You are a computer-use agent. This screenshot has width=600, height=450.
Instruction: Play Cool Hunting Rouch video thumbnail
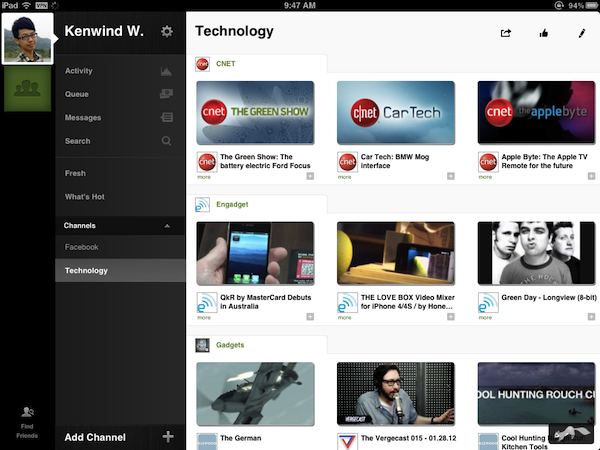point(536,394)
